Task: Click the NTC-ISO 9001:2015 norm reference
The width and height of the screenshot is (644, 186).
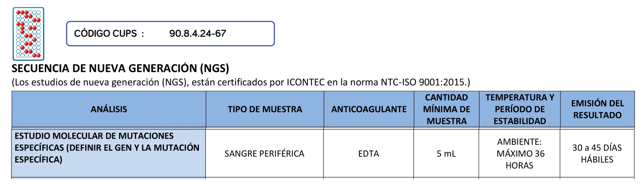Action: [425, 82]
